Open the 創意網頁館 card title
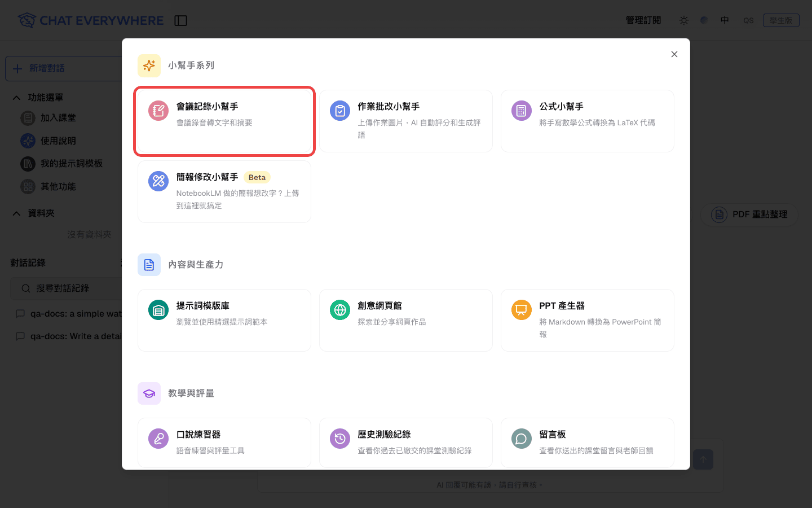Screen dimensions: 812x508 click(379, 306)
